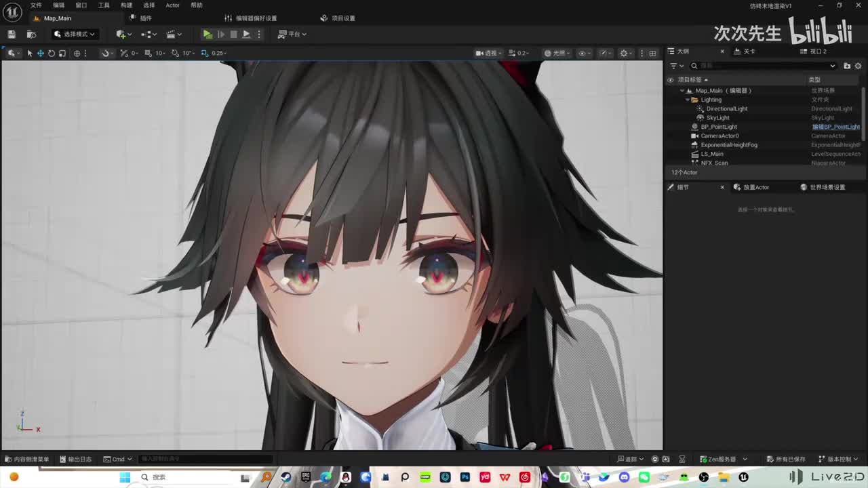Switch to the 视口 2 tab
Image resolution: width=868 pixels, height=488 pixels.
tap(813, 52)
